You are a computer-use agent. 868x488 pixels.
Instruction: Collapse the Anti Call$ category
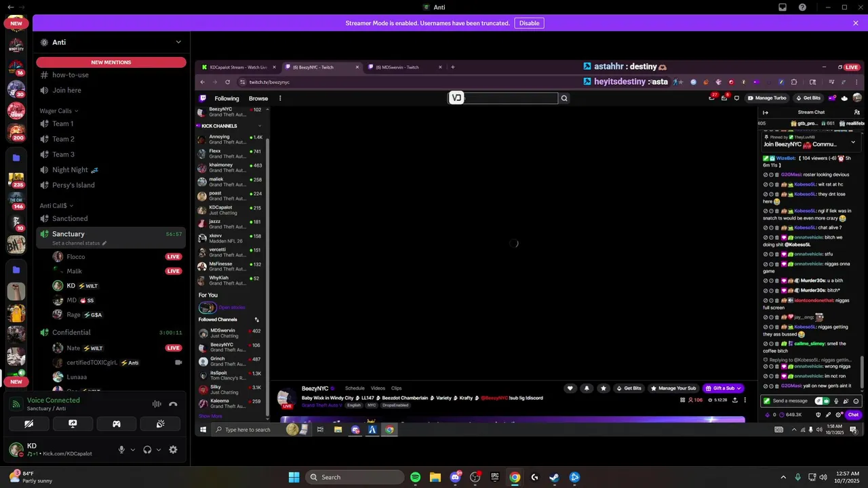point(56,205)
